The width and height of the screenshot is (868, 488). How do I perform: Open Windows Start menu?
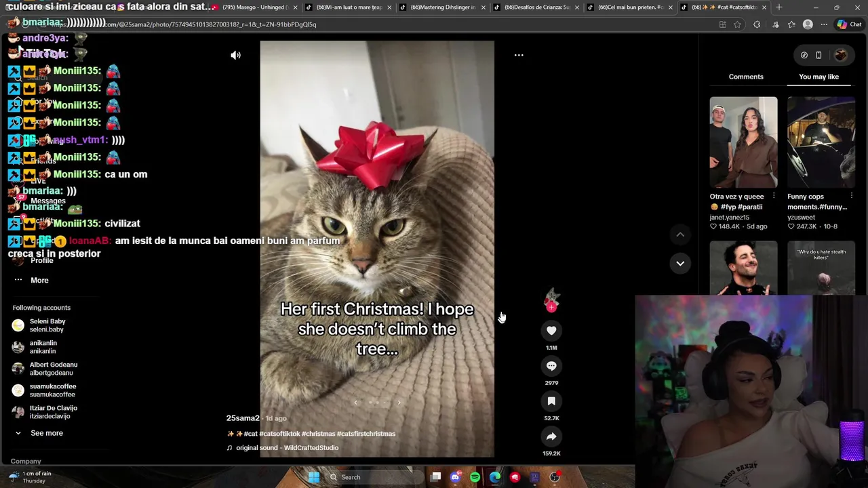coord(314,477)
